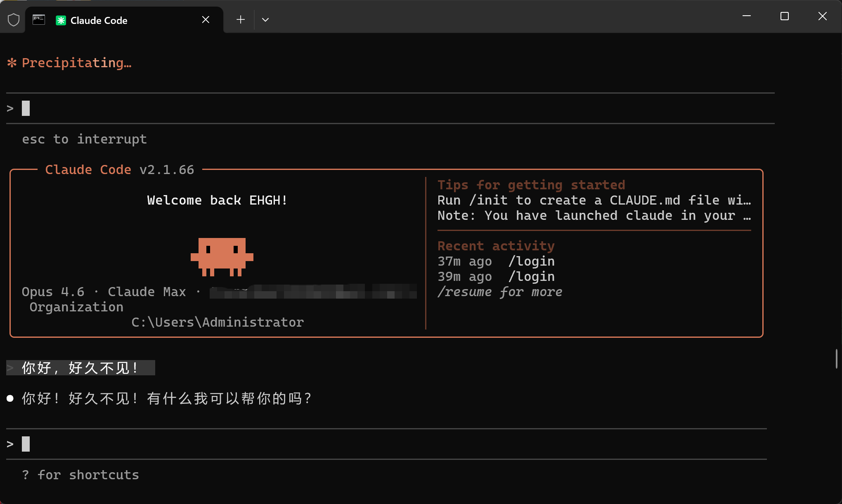Screen dimensions: 842x504
Task: Click the Precipitating status spinner icon
Action: 12,63
